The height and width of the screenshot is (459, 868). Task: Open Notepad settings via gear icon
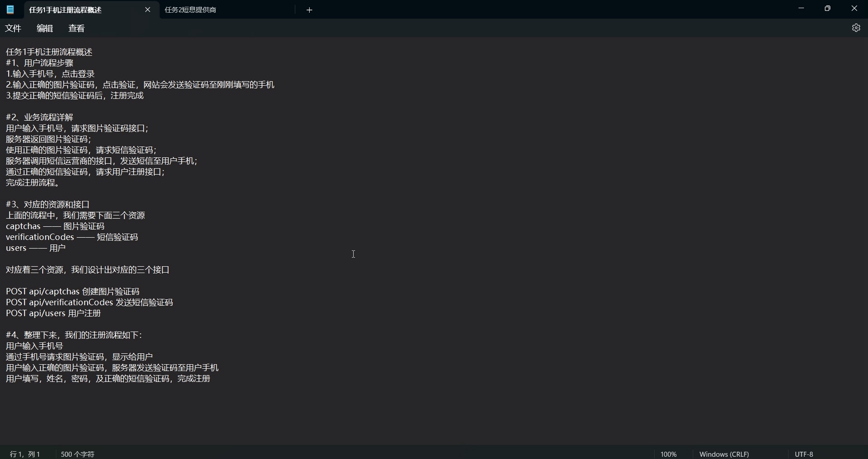(856, 28)
